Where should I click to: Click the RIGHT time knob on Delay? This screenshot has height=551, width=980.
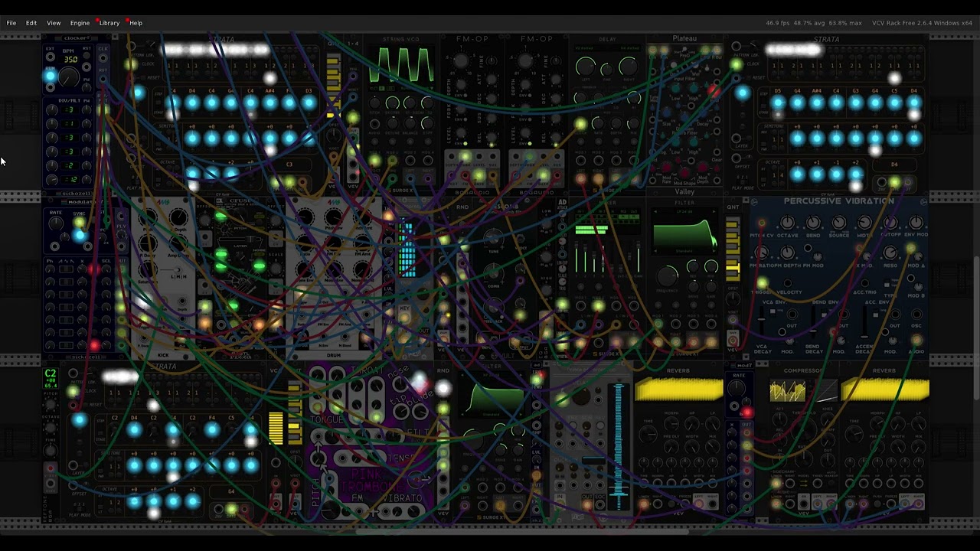pyautogui.click(x=628, y=67)
